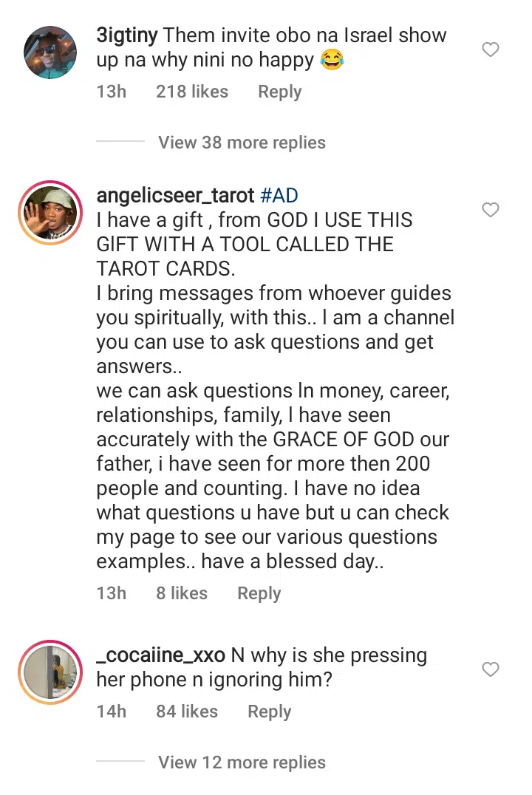Open the _cocaiine_xxo username link
Screen dimensions: 532x795
(161, 655)
